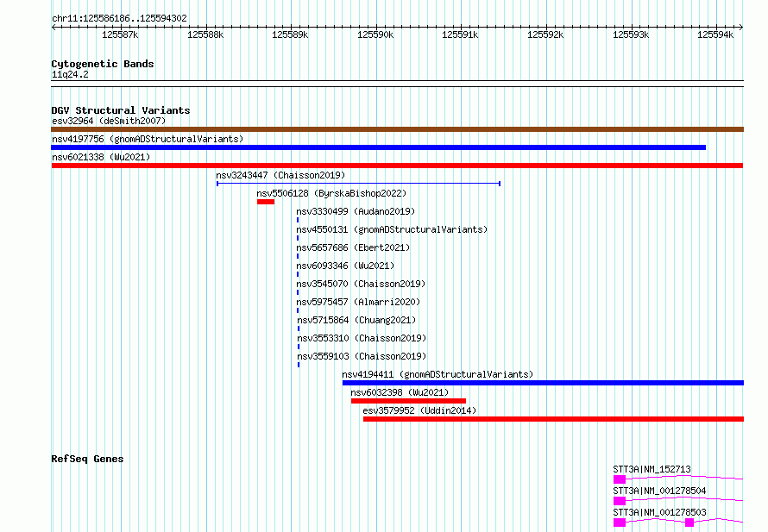This screenshot has height=532, width=768.
Task: Click the 125588k ruler position
Action: pos(205,34)
